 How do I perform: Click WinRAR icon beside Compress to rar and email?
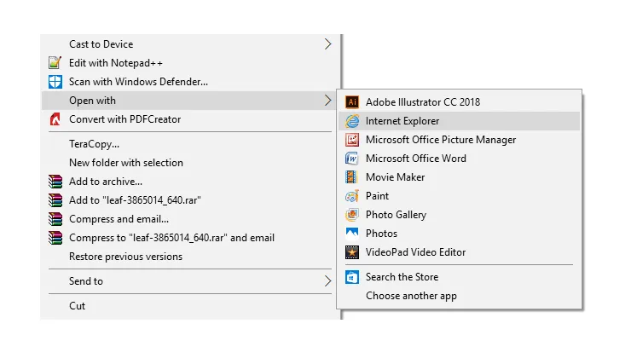tap(55, 238)
